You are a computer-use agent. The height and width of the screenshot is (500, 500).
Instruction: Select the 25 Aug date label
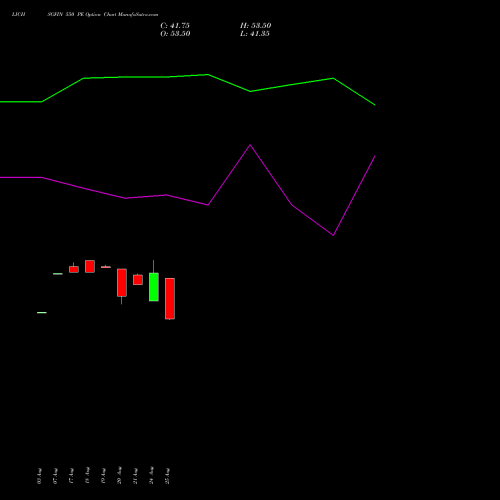(167, 476)
